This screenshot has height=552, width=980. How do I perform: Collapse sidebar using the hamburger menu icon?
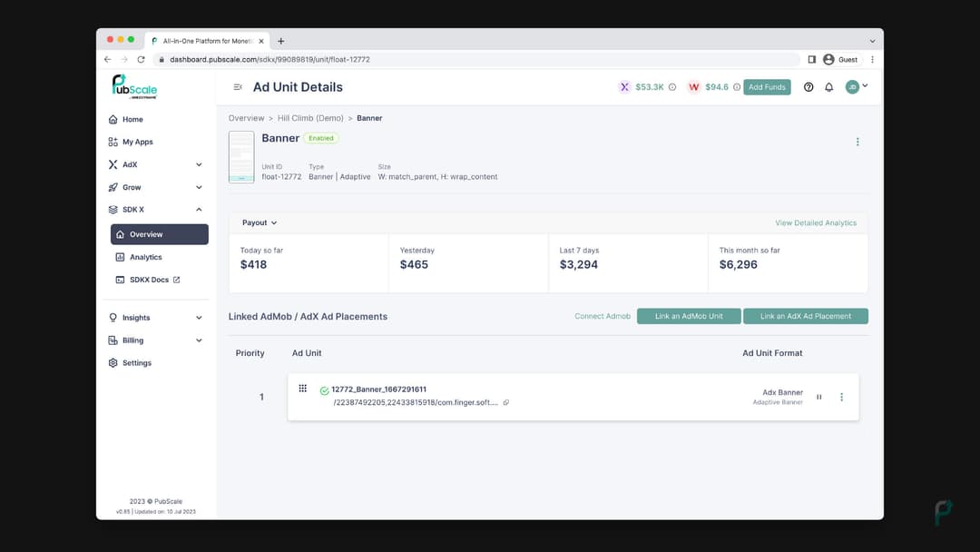click(238, 87)
